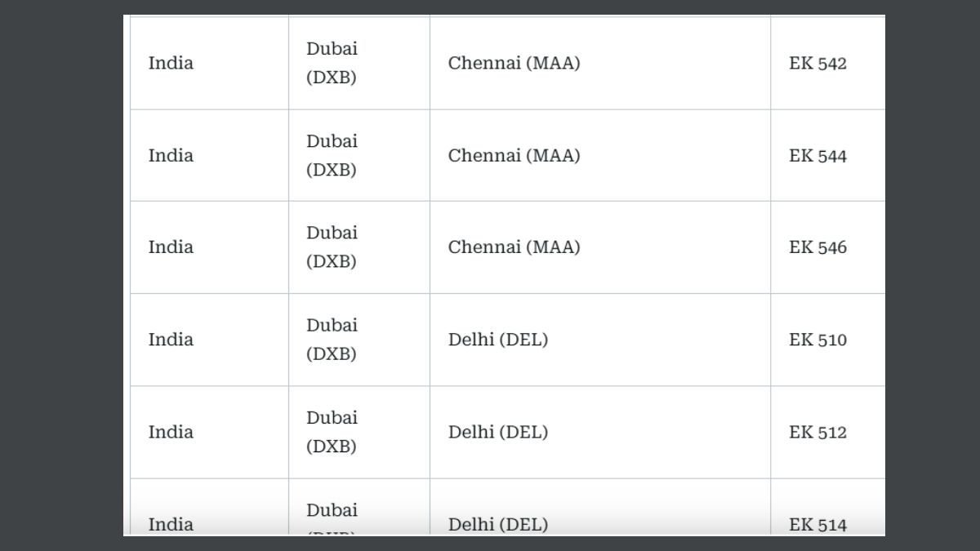Select Dubai (DXB) in the EK 542 row

tap(332, 64)
